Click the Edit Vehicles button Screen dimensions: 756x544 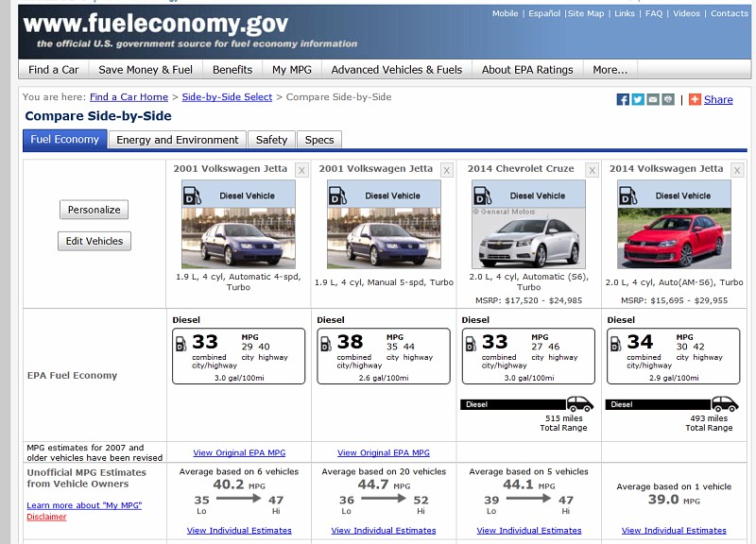coord(94,241)
